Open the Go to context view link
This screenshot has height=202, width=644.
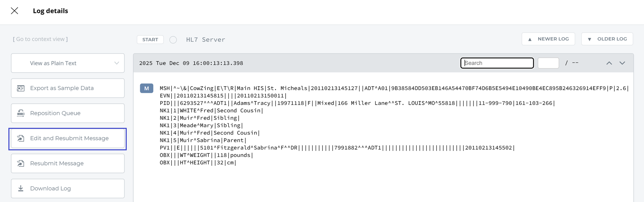click(40, 39)
